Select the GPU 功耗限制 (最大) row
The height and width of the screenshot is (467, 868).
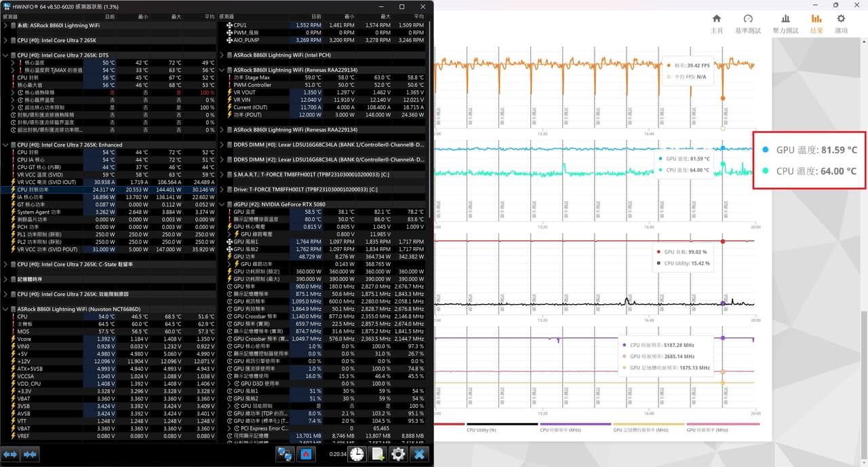point(324,279)
